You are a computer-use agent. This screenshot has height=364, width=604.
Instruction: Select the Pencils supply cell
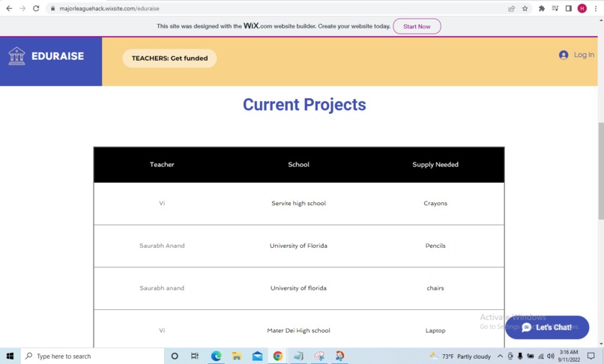tap(435, 246)
